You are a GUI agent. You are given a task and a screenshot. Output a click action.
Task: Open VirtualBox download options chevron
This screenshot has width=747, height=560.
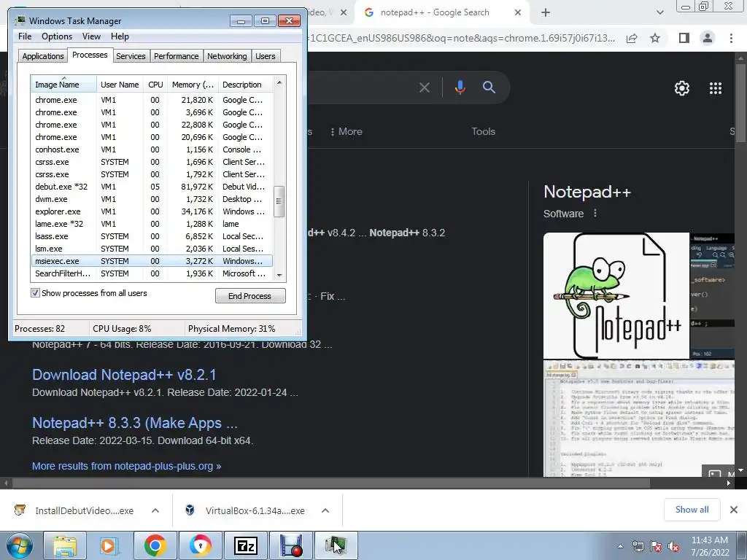(x=325, y=510)
